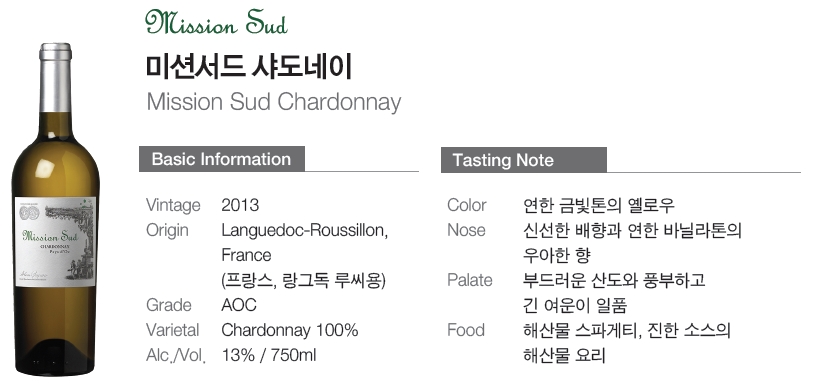Click the Vintage value 2013
The image size is (813, 383).
pos(240,205)
